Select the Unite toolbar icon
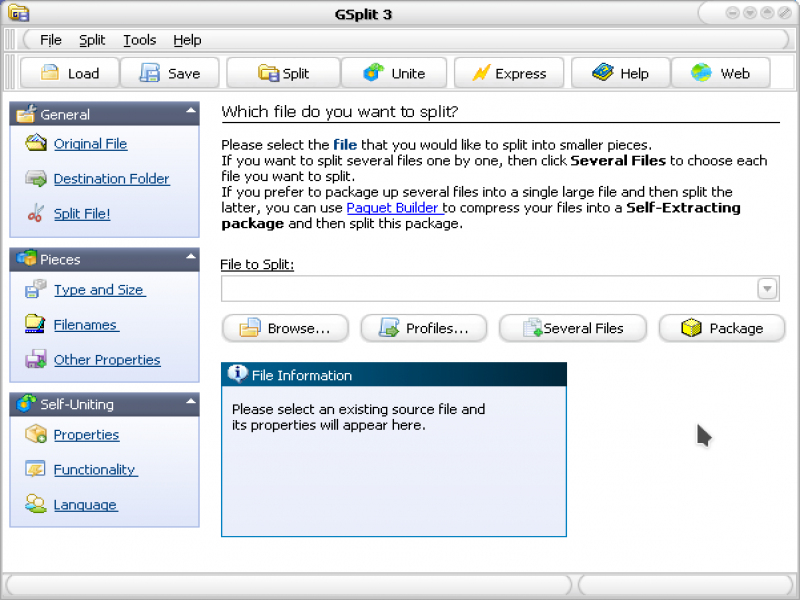800x600 pixels. point(374,73)
